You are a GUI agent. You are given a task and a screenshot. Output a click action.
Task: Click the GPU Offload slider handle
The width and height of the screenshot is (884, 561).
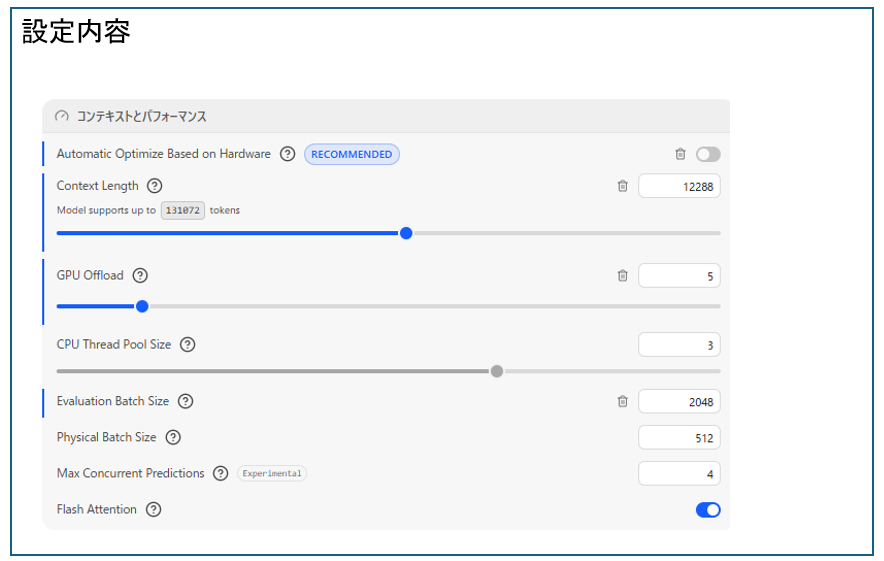(x=142, y=306)
